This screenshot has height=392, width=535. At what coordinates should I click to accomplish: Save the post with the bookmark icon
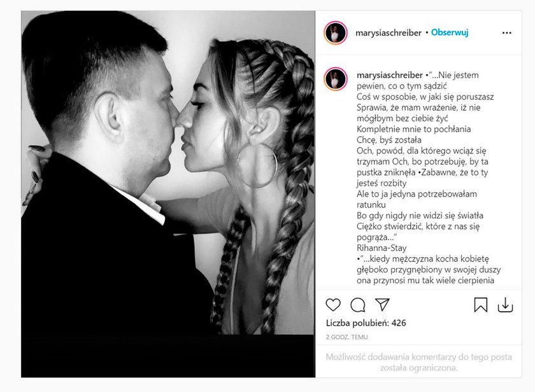click(x=481, y=305)
